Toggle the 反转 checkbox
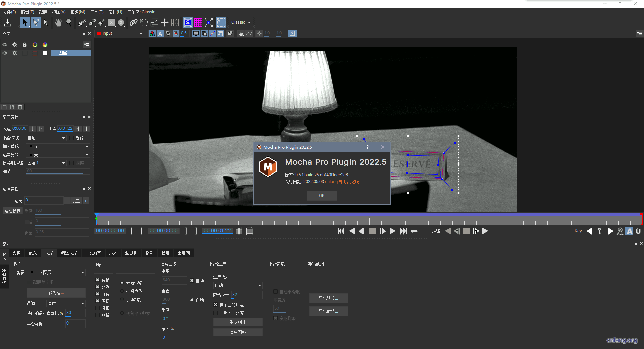 click(x=72, y=138)
